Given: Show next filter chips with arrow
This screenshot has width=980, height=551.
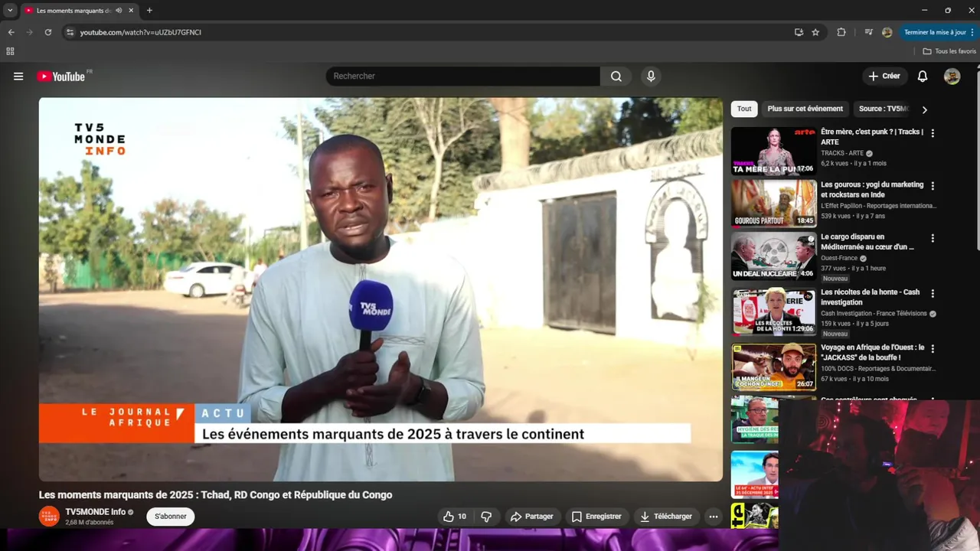Looking at the screenshot, I should 924,109.
